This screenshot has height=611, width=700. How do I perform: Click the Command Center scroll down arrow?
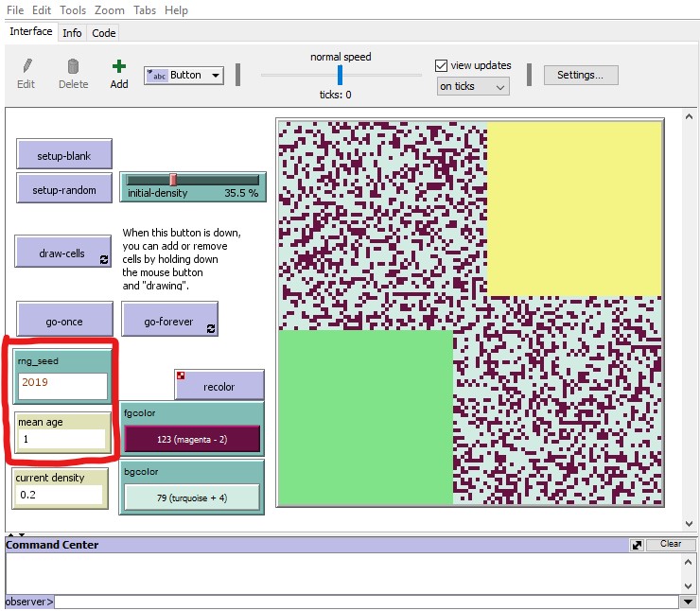[x=688, y=585]
